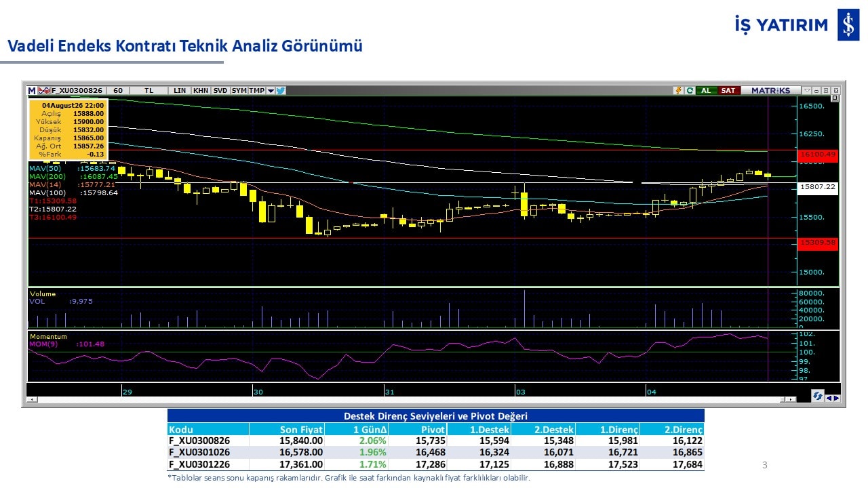The width and height of the screenshot is (868, 488).
Task: Click the 29 date marker on time axis
Action: point(127,392)
